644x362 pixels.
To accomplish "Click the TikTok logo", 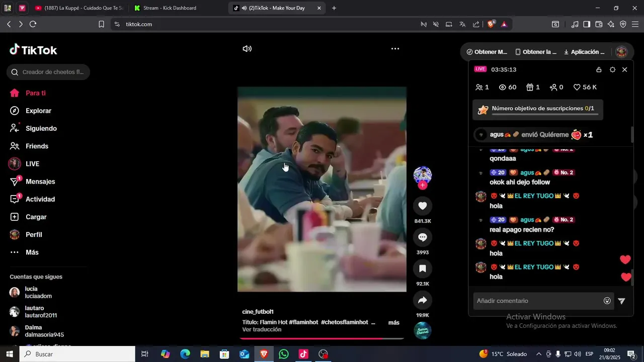I will 33,50.
